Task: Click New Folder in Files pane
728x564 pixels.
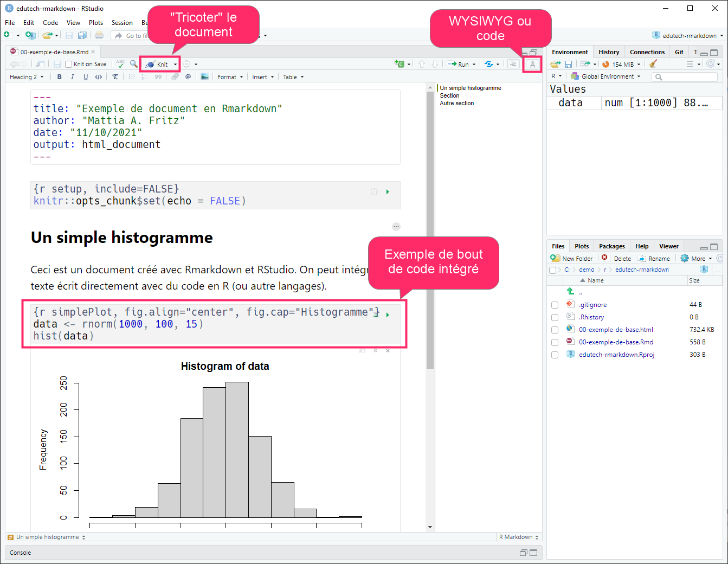Action: coord(572,259)
